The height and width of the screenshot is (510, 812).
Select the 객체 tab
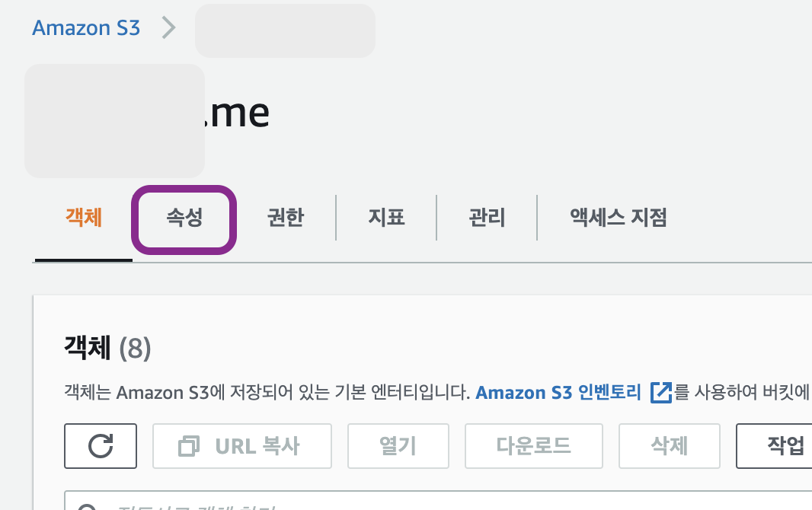pyautogui.click(x=83, y=217)
